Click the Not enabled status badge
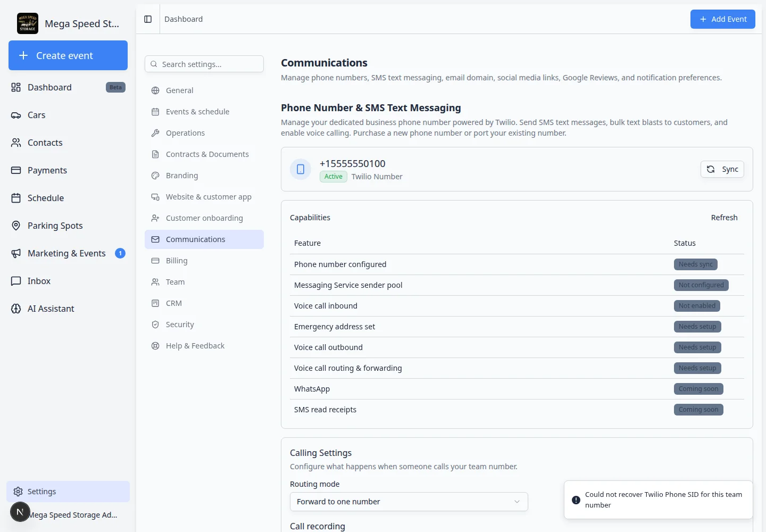This screenshot has height=532, width=766. tap(697, 306)
